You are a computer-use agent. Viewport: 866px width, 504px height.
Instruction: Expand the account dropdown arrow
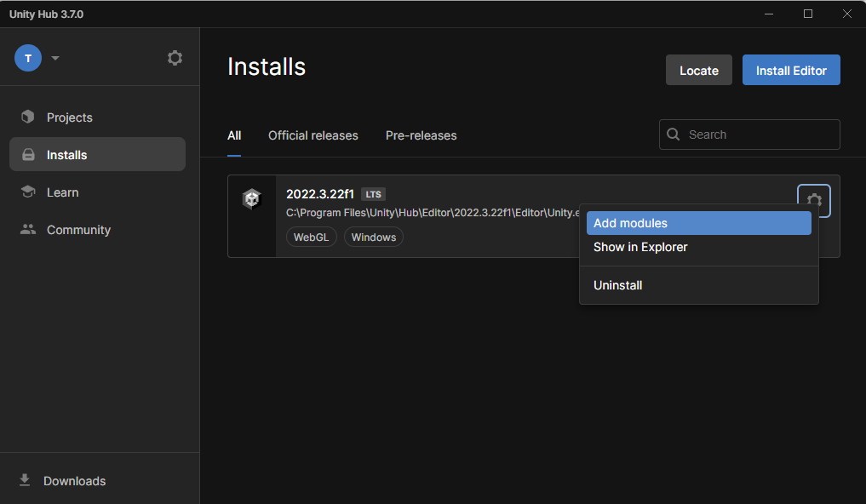point(55,58)
